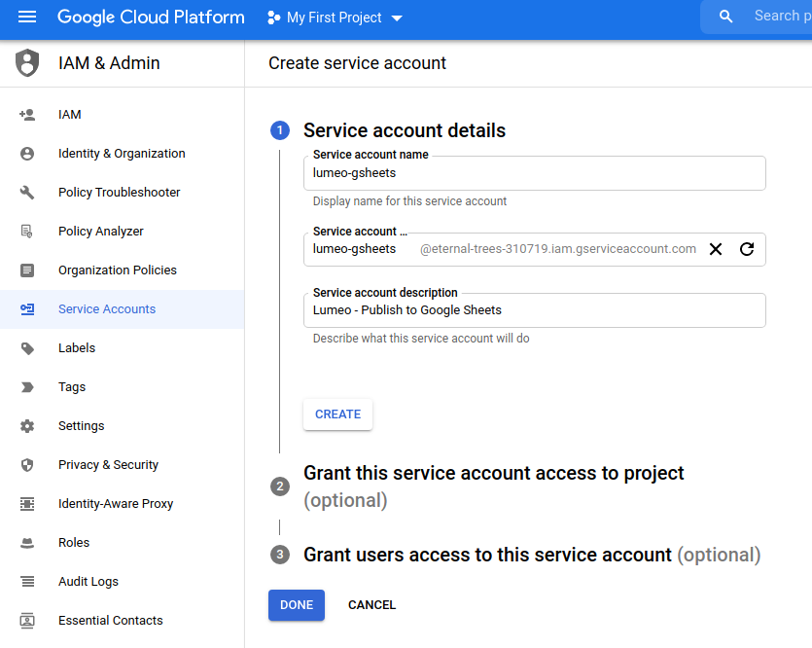This screenshot has height=648, width=812.
Task: Click the Roles hat icon
Action: (27, 543)
